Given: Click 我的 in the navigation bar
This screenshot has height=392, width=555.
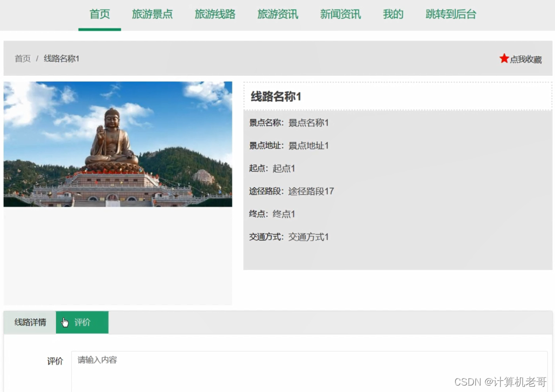Looking at the screenshot, I should (x=393, y=15).
